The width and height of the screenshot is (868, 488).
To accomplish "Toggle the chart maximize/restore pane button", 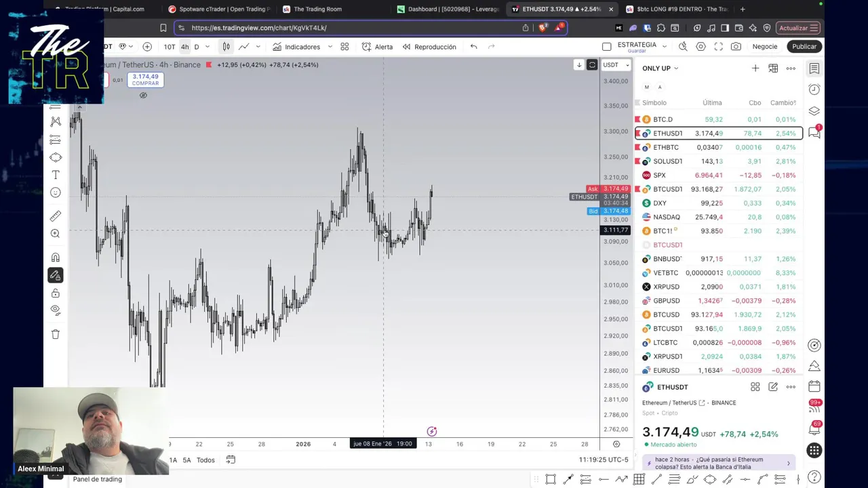I will pos(592,65).
